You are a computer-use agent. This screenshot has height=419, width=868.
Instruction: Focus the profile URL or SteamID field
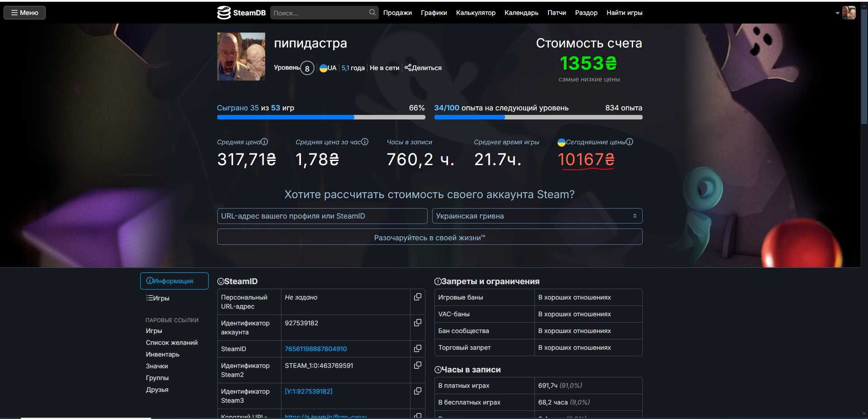point(322,216)
